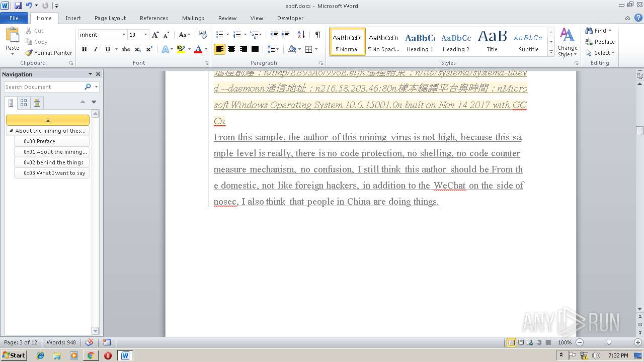644x362 pixels.
Task: Toggle Subscript formatting
Action: pos(137,49)
